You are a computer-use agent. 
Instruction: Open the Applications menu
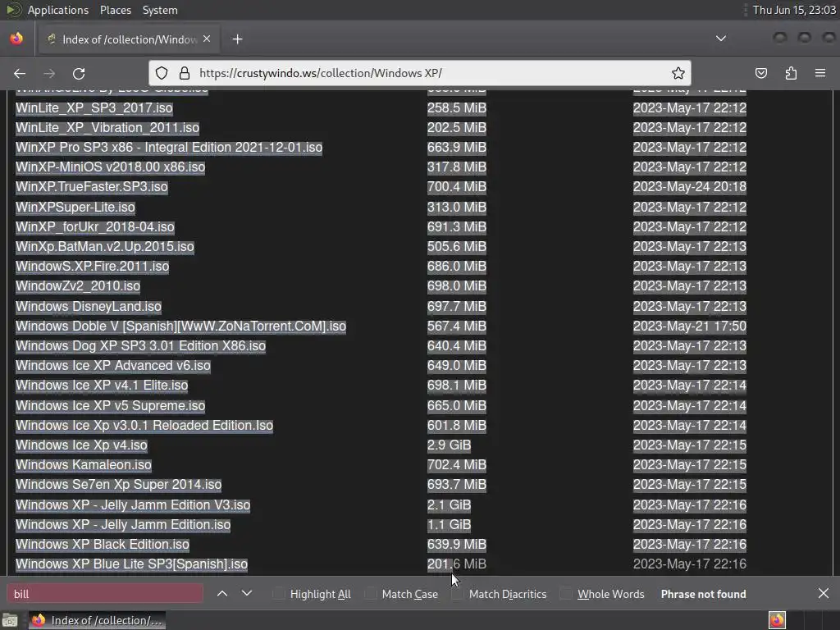tap(58, 10)
